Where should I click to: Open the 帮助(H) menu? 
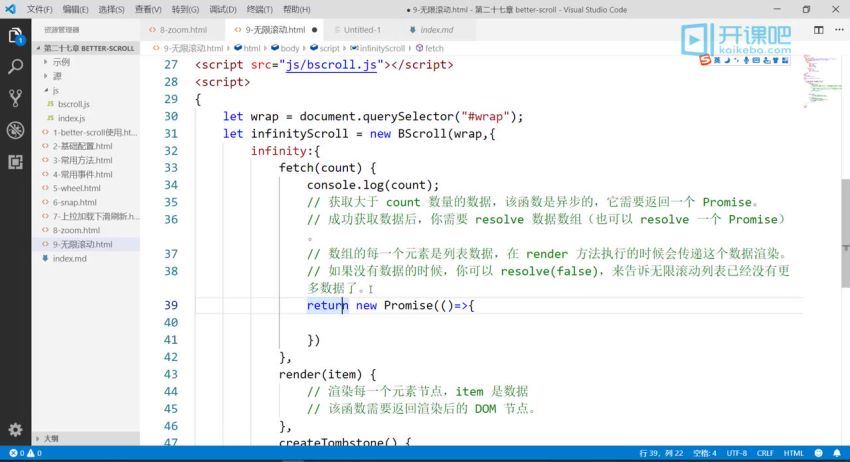[297, 9]
